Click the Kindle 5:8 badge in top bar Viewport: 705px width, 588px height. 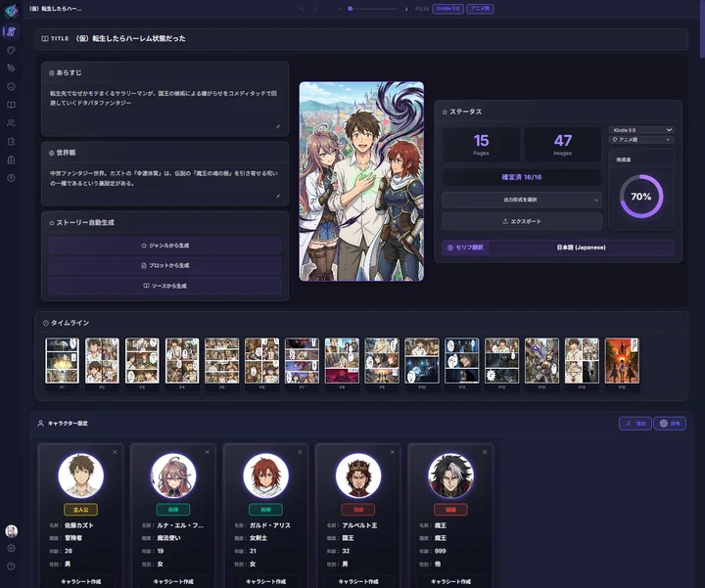pyautogui.click(x=447, y=9)
